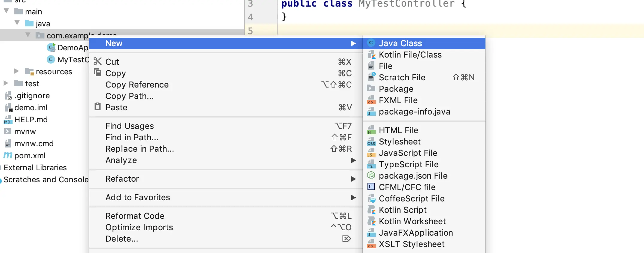Select Package in the New submenu

(396, 89)
